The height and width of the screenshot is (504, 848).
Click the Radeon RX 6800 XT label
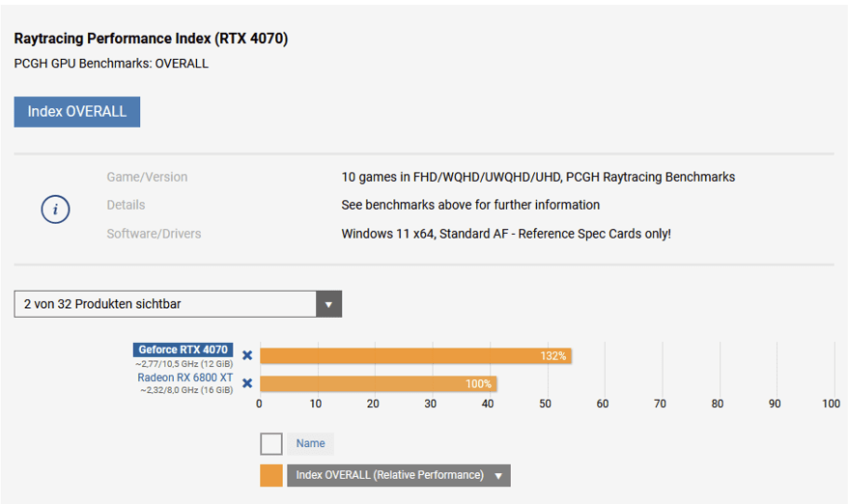[x=184, y=378]
